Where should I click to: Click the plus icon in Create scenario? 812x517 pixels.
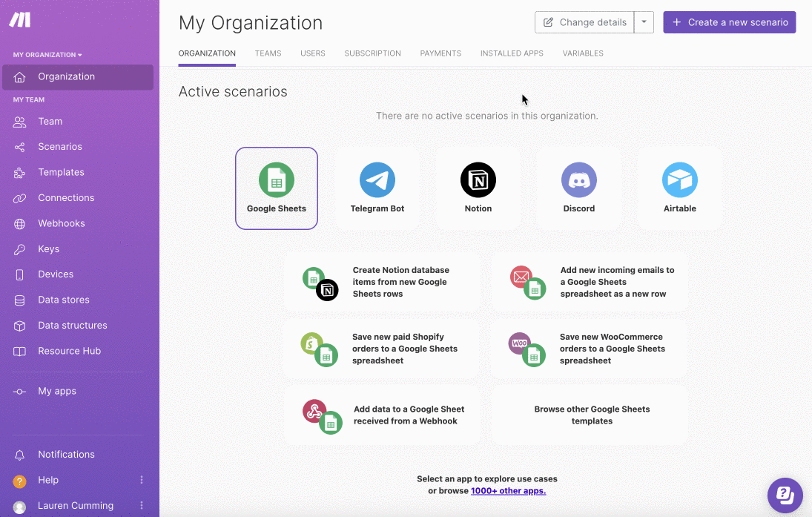tap(676, 22)
